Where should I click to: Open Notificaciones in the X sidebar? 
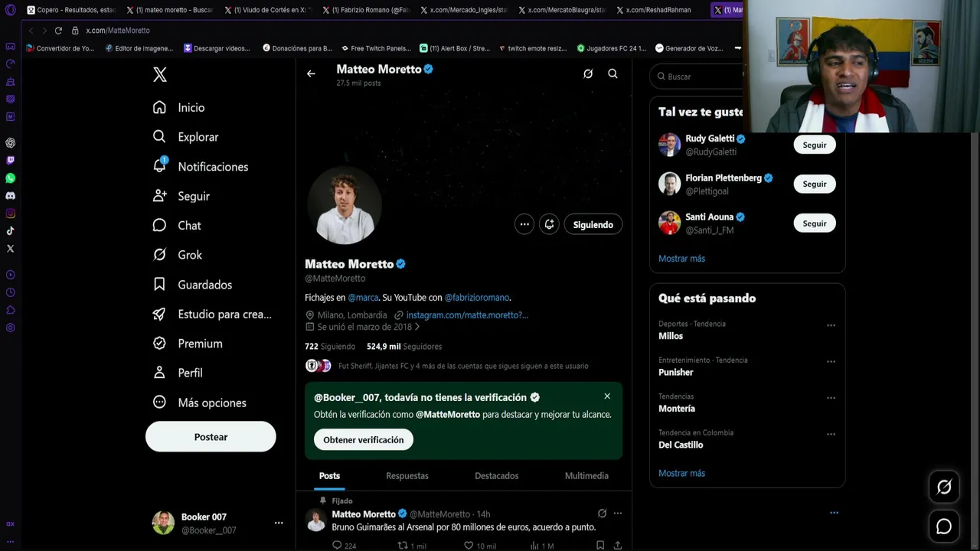click(x=200, y=167)
